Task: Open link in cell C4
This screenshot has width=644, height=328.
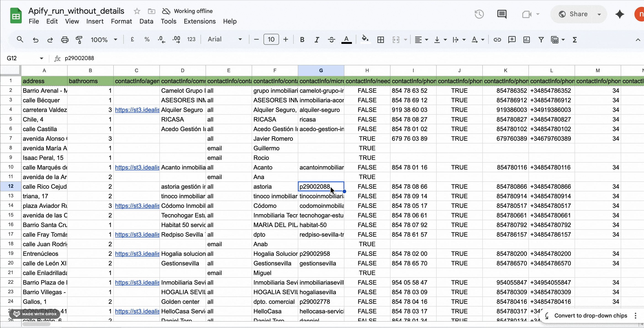Action: [x=137, y=110]
